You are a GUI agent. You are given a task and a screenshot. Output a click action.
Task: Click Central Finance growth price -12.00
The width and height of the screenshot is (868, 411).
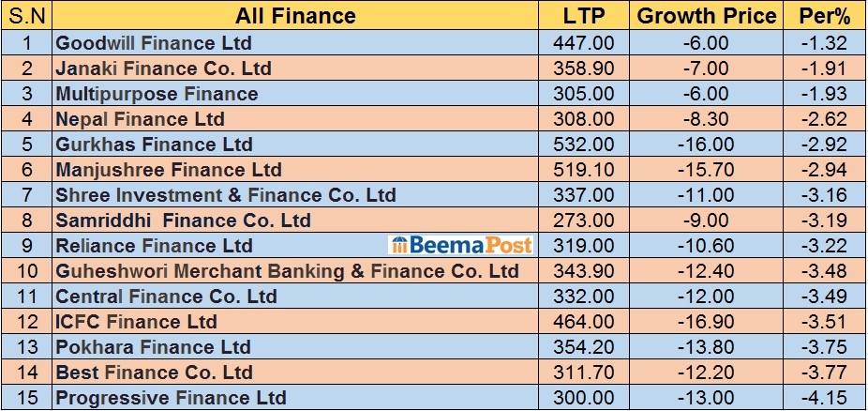(x=707, y=297)
